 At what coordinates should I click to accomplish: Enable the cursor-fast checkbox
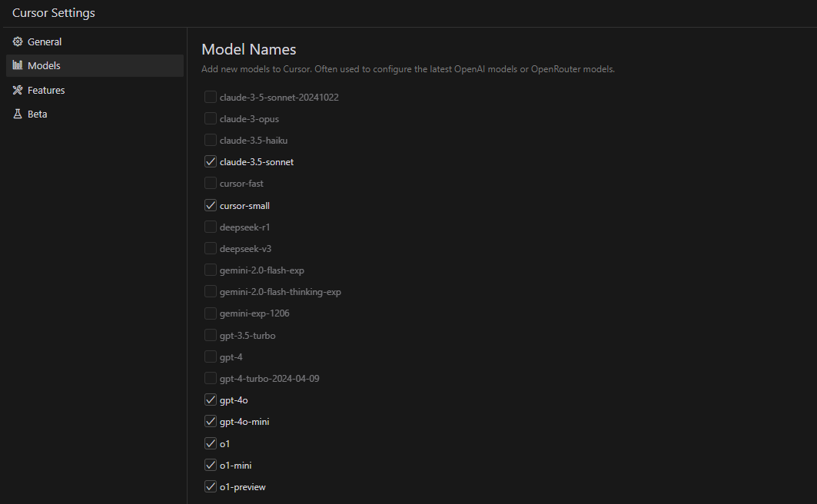coord(211,184)
